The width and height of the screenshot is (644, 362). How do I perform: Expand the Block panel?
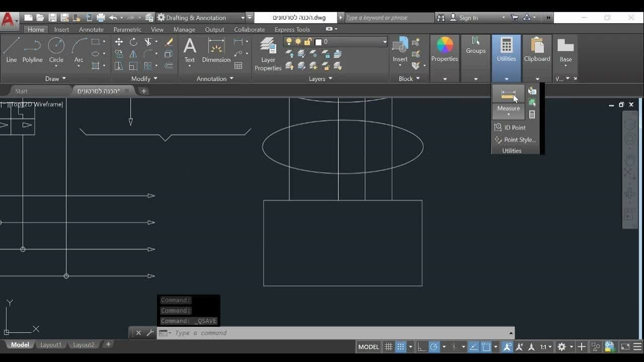tap(409, 78)
